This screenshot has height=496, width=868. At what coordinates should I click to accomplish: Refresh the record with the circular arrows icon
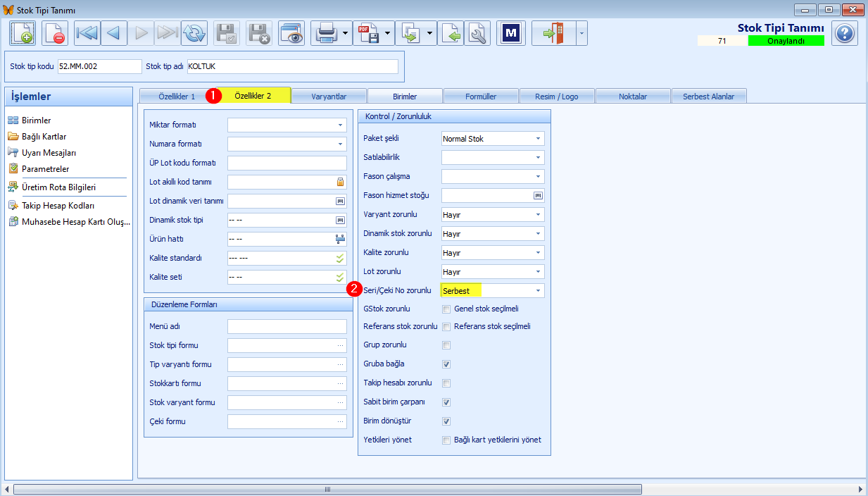click(194, 33)
